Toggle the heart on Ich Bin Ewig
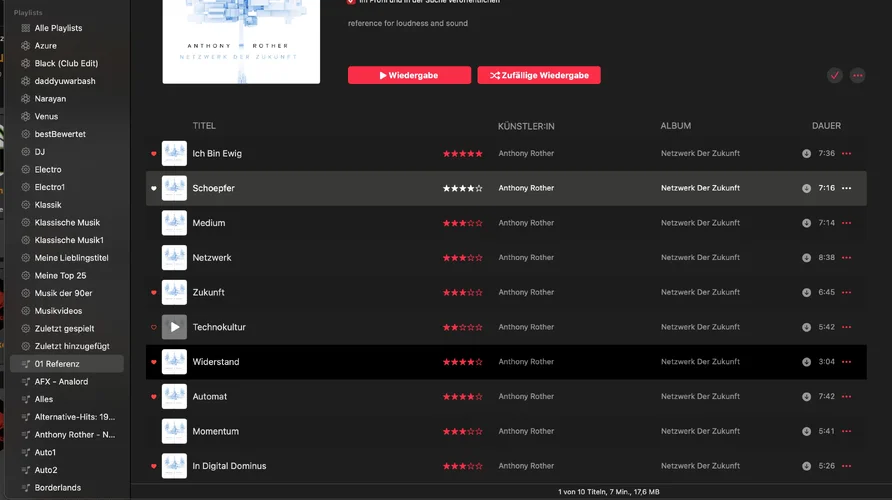Viewport: 892px width, 500px height. tap(154, 154)
